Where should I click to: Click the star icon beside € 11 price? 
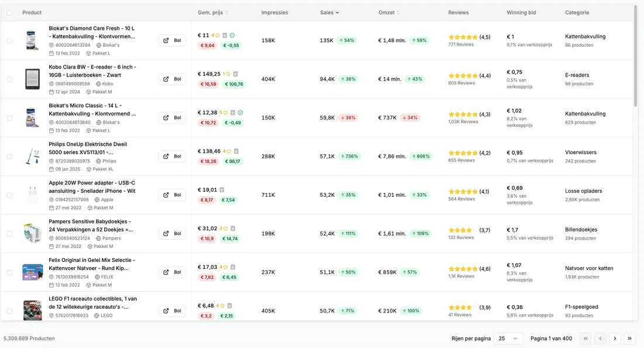(x=217, y=35)
